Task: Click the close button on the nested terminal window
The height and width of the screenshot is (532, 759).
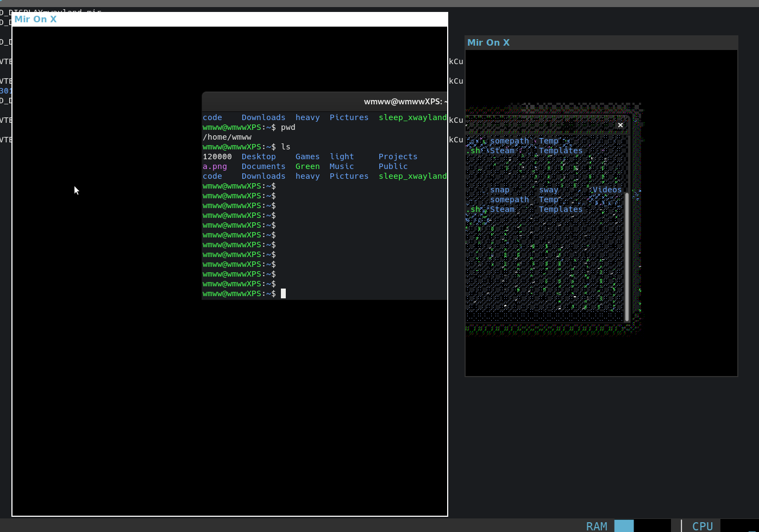Action: pos(620,125)
